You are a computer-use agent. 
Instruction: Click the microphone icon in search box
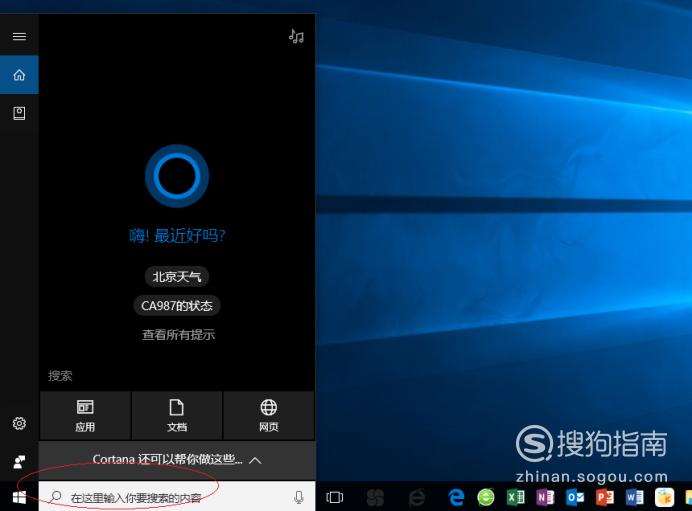[x=299, y=497]
